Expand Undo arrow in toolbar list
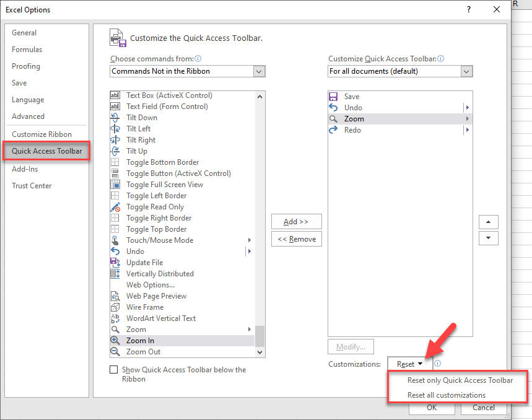Screen dimensions: 532x420 [468, 108]
